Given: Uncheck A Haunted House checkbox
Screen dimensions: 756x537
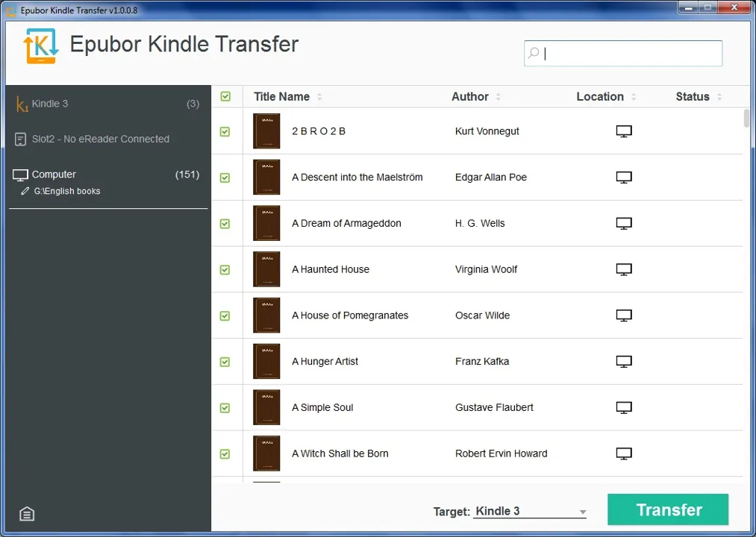Looking at the screenshot, I should pos(225,270).
